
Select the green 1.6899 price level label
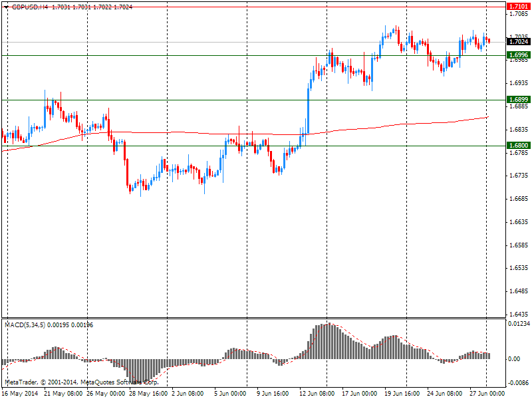click(519, 99)
